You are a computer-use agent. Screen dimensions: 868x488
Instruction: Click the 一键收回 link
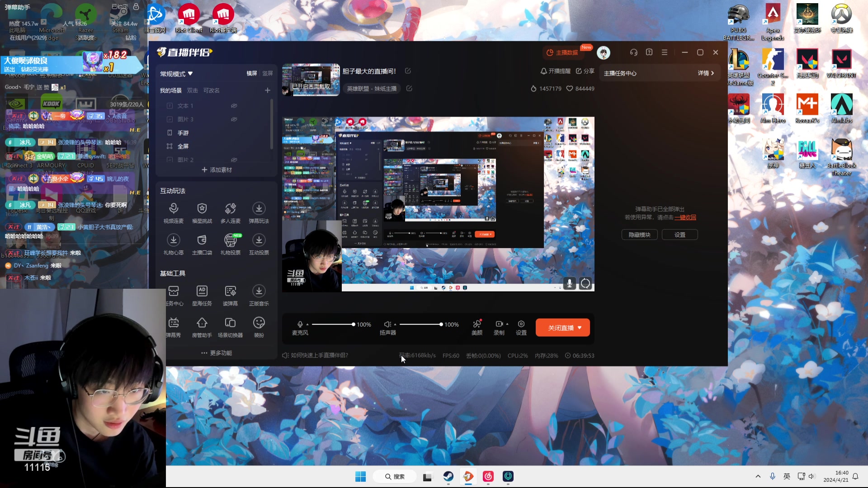(x=685, y=217)
